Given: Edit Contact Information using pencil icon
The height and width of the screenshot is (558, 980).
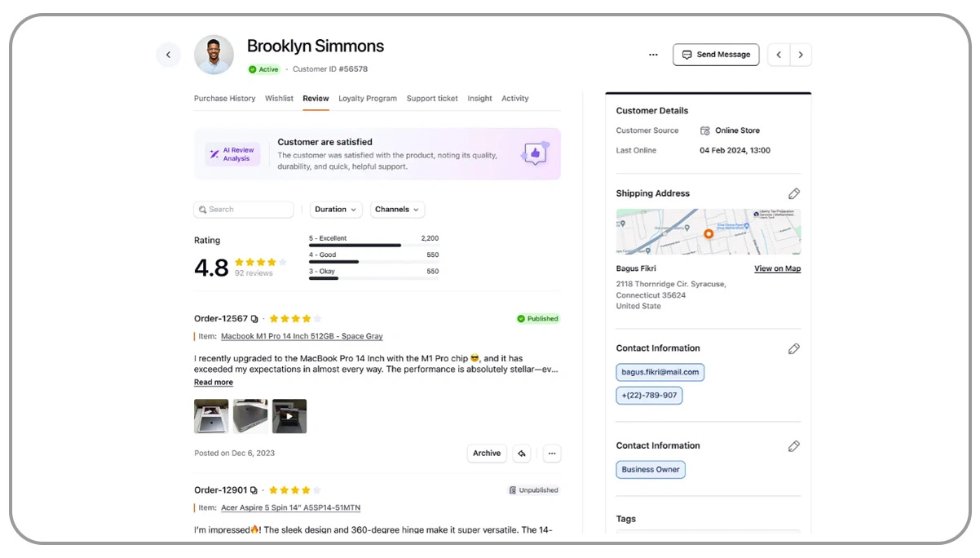Looking at the screenshot, I should (x=794, y=348).
